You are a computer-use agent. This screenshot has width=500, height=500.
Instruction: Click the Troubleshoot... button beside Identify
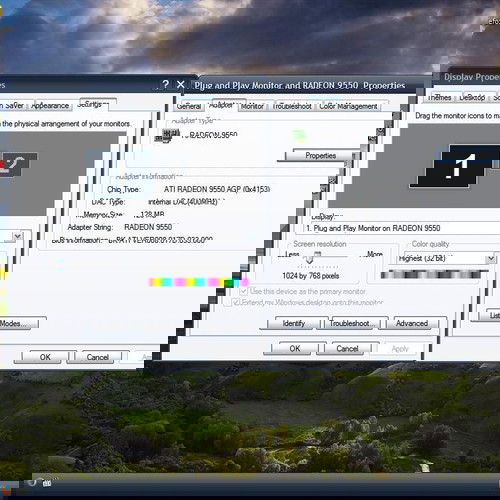[351, 323]
